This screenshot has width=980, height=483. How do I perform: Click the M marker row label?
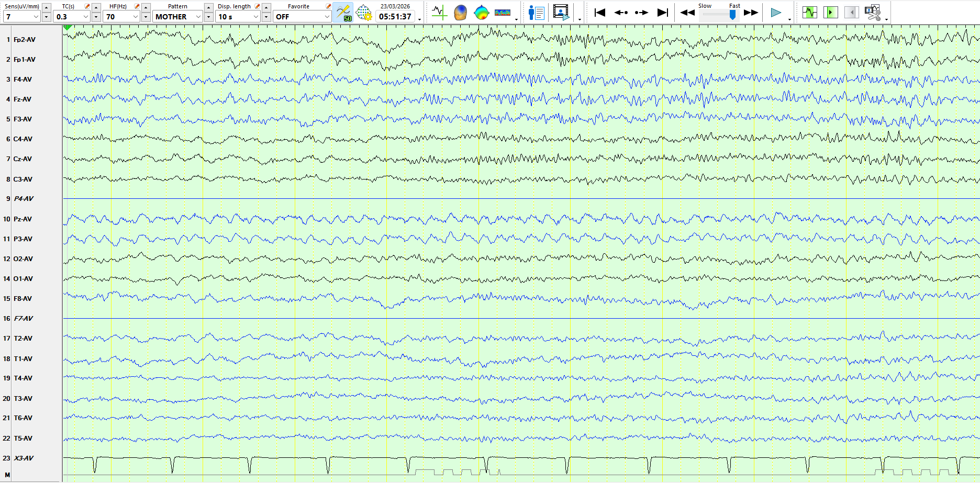[7, 475]
